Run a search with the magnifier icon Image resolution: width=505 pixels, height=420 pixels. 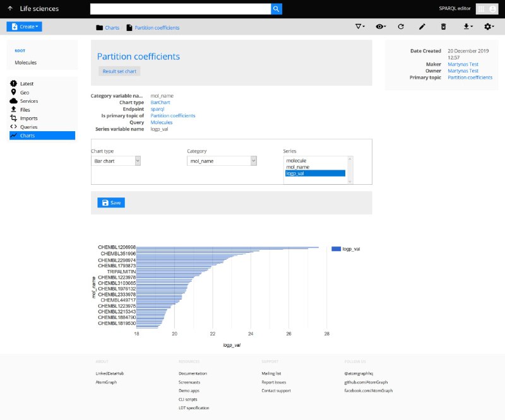pos(276,8)
